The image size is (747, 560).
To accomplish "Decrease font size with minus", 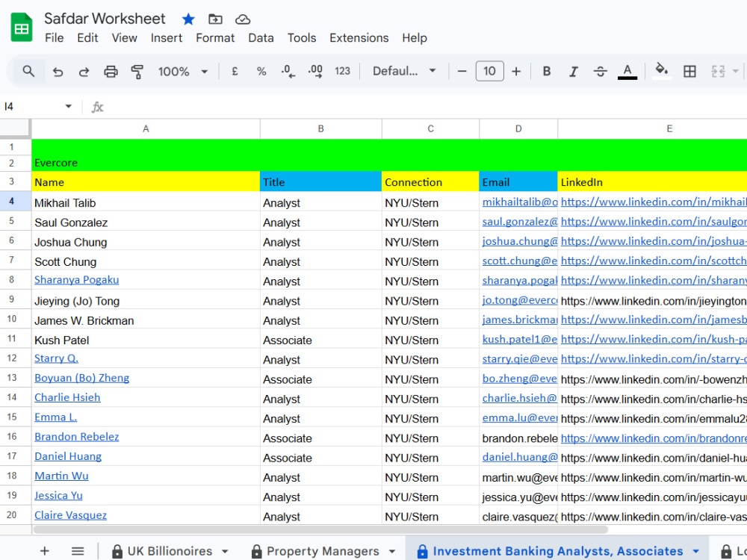I will 462,72.
